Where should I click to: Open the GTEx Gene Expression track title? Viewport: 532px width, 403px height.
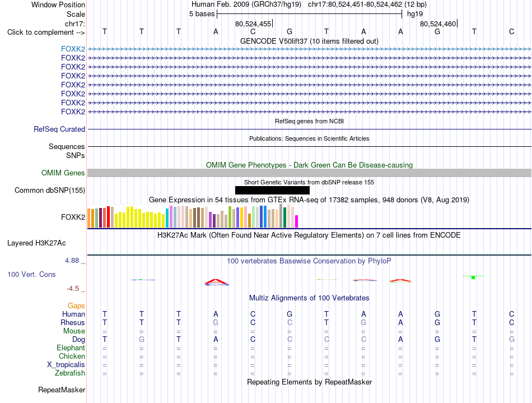pyautogui.click(x=309, y=200)
